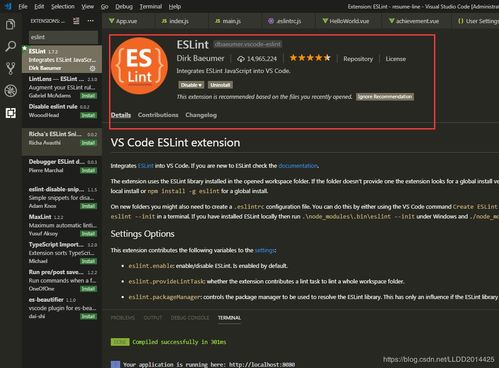The width and height of the screenshot is (499, 368).
Task: Open the Edit menu
Action: (x=39, y=6)
